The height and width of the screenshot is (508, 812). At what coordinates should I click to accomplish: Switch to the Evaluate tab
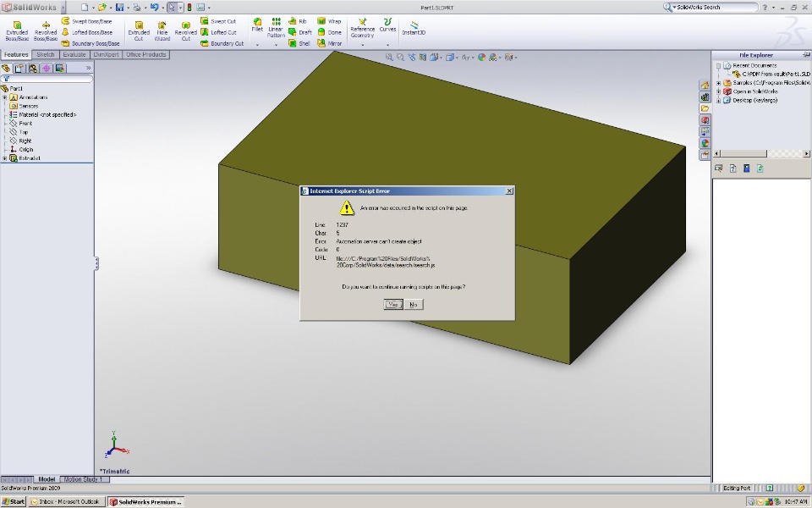(x=74, y=54)
